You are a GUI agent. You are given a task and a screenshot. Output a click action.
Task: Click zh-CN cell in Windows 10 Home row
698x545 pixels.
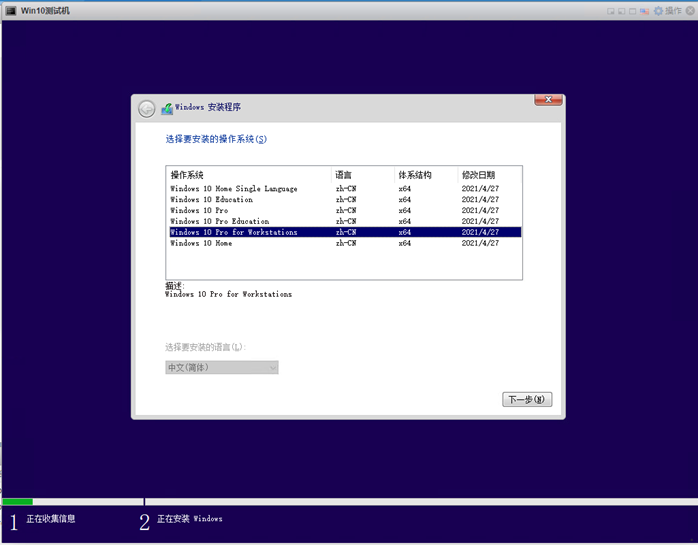346,243
